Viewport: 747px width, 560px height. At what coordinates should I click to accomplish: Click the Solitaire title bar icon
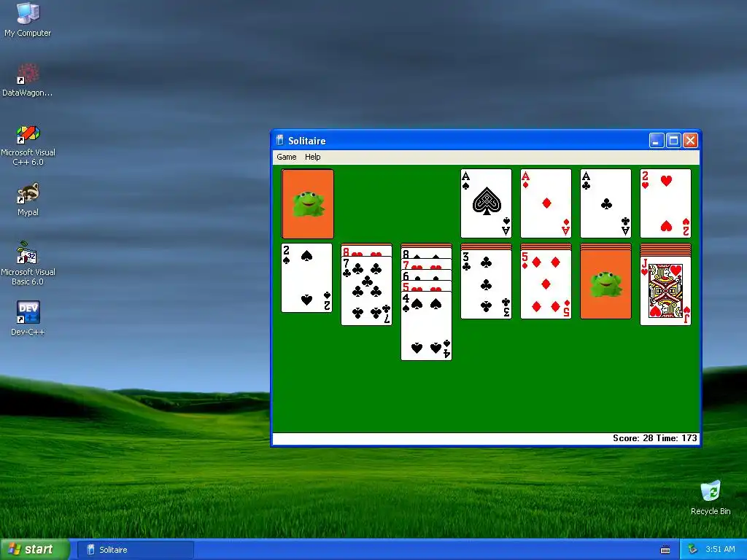(280, 141)
